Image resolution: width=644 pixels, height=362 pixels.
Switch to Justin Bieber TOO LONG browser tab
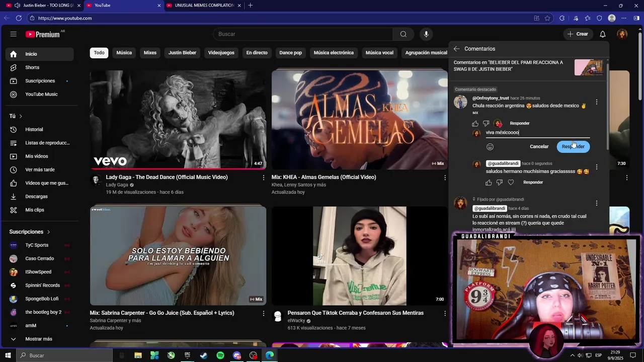(x=44, y=6)
